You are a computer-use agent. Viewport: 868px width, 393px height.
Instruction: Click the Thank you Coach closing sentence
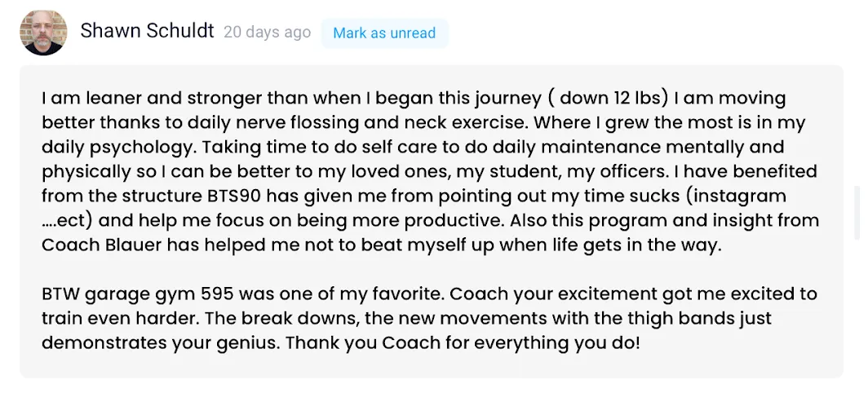(463, 343)
